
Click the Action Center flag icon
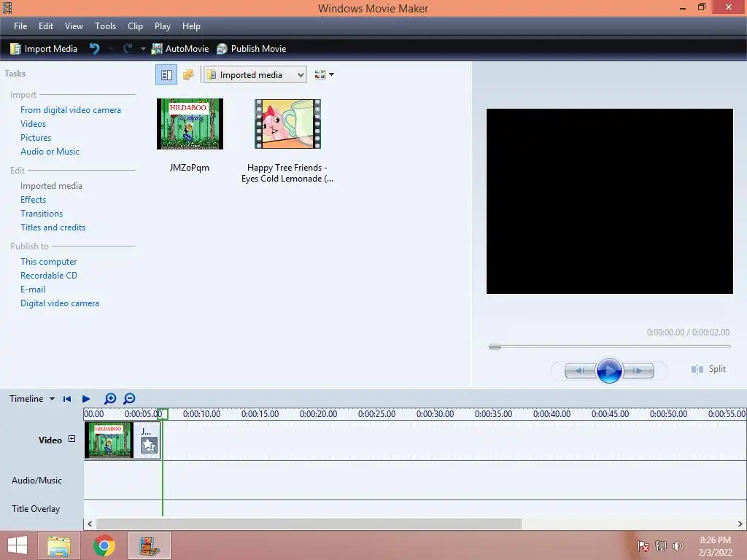point(643,546)
